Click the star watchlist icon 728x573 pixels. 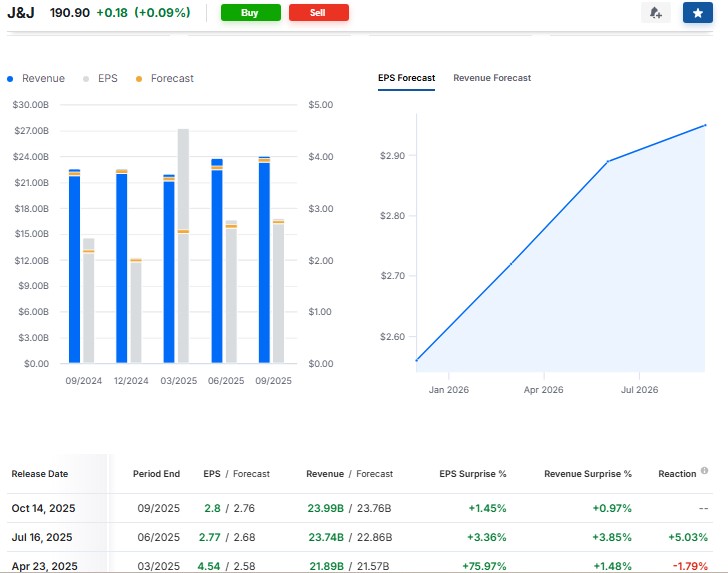point(697,13)
